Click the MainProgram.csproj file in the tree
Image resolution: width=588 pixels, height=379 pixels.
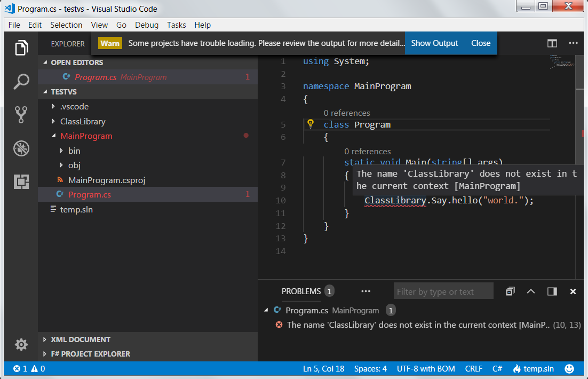point(107,180)
